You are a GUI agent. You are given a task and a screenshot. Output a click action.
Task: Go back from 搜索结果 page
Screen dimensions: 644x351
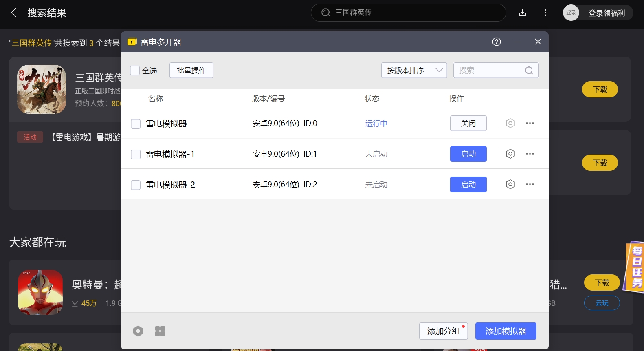pyautogui.click(x=14, y=13)
